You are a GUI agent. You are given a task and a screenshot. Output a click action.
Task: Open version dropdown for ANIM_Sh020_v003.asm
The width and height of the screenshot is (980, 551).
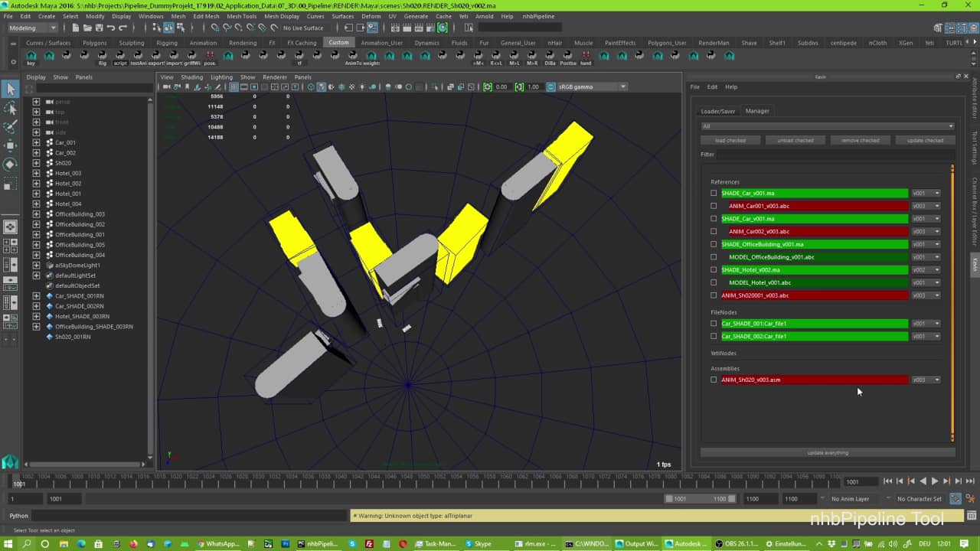pos(926,380)
